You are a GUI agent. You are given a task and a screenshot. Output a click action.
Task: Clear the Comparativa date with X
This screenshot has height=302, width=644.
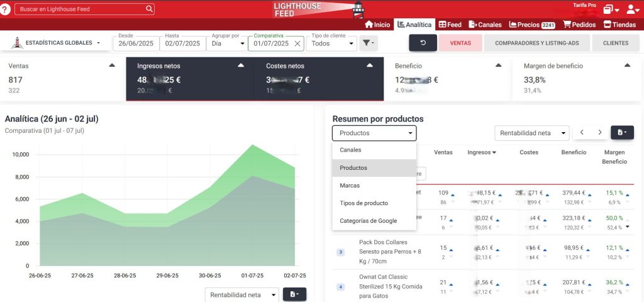(297, 43)
